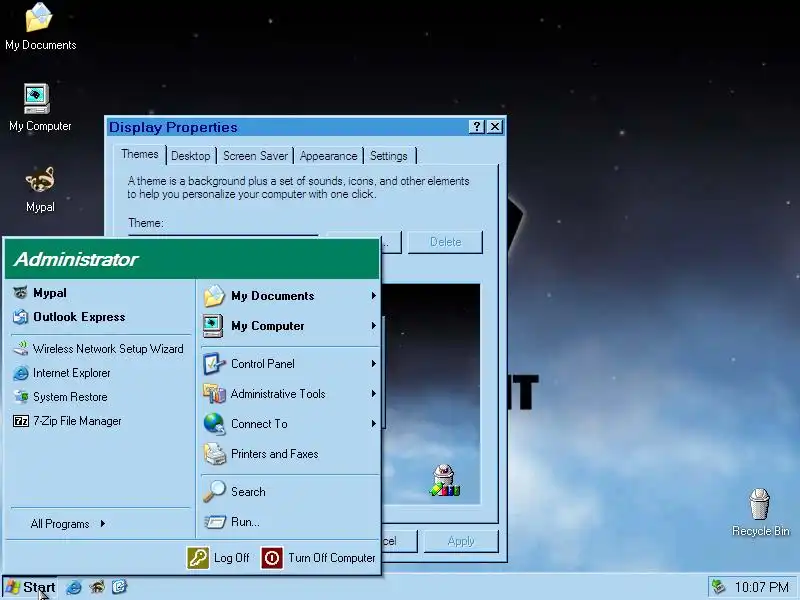Click the taskbar clock showing 10:07 PM
This screenshot has width=800, height=600.
[x=761, y=587]
